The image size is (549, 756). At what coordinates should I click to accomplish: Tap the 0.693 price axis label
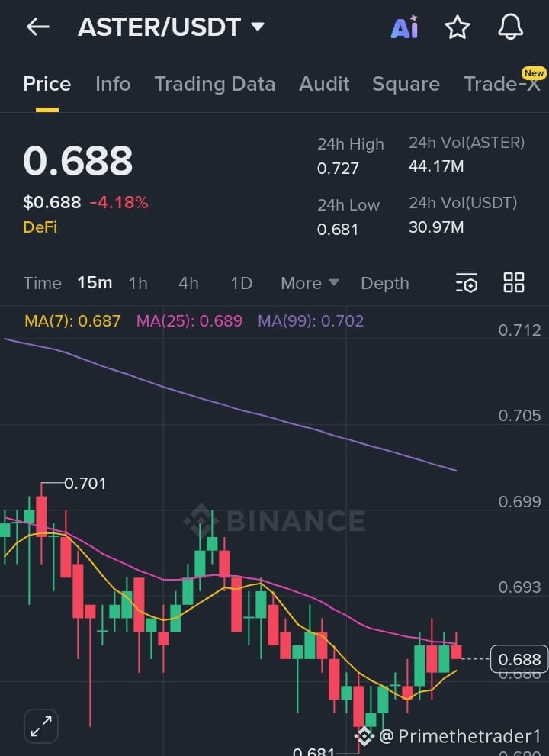pos(519,587)
